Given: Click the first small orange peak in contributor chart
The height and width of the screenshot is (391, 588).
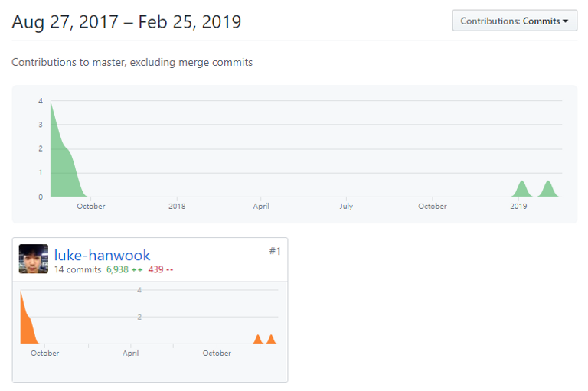Looking at the screenshot, I should point(257,339).
